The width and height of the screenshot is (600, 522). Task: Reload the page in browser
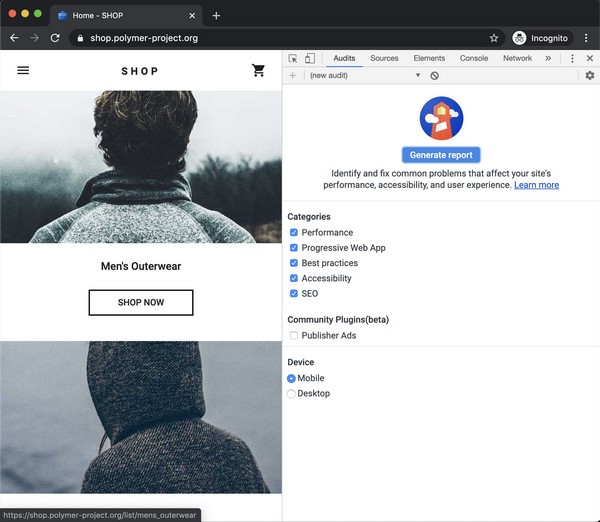tap(55, 38)
